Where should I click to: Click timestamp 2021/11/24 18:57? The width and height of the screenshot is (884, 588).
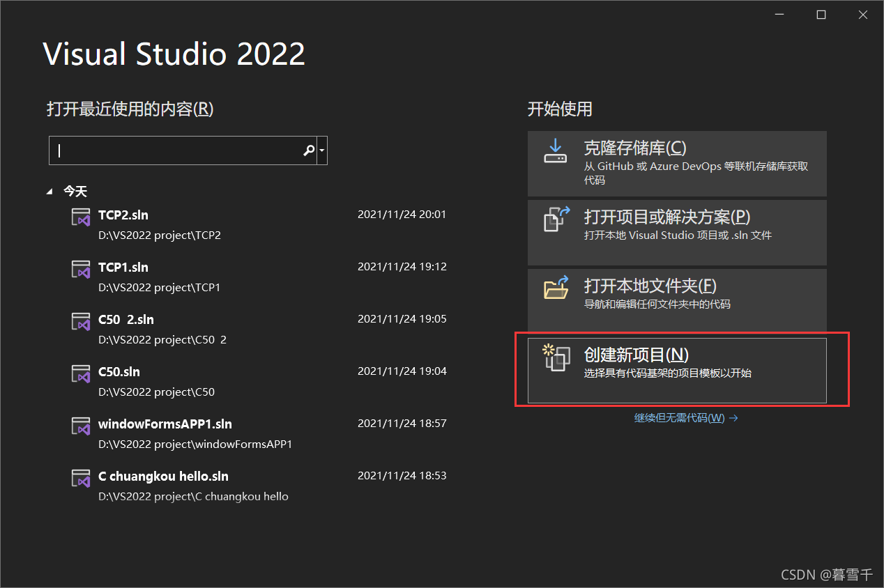click(402, 424)
